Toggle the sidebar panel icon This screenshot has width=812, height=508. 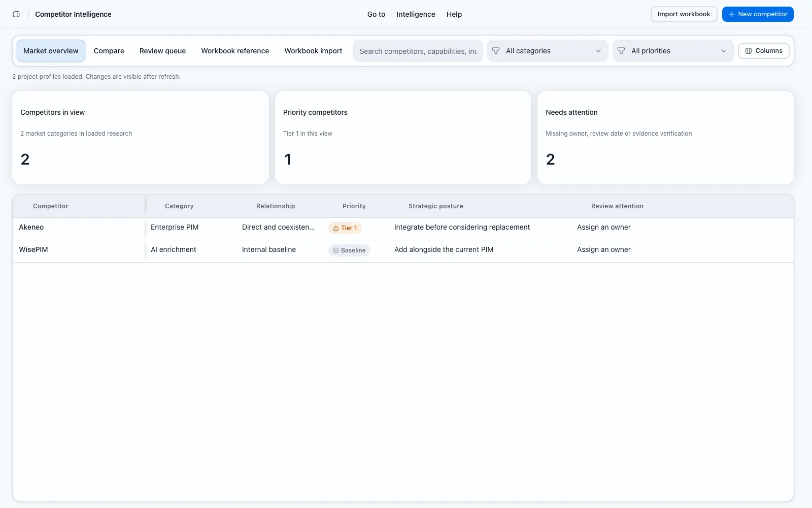[16, 14]
